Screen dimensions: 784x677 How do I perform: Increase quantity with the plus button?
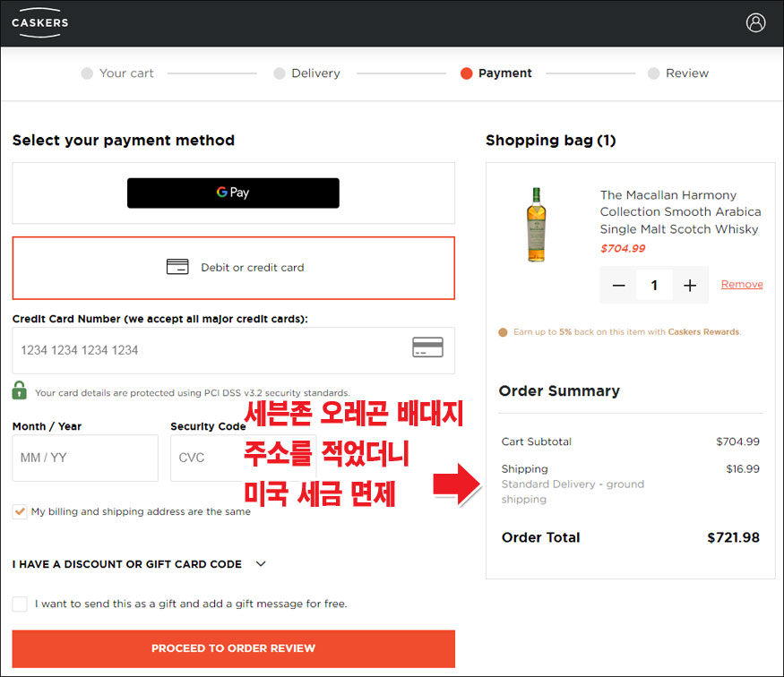(690, 286)
